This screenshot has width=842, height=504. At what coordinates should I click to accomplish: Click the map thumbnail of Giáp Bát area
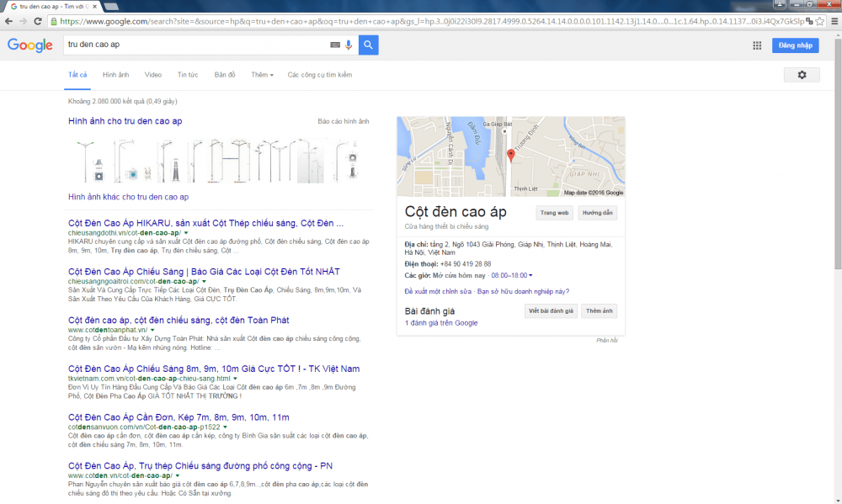511,157
